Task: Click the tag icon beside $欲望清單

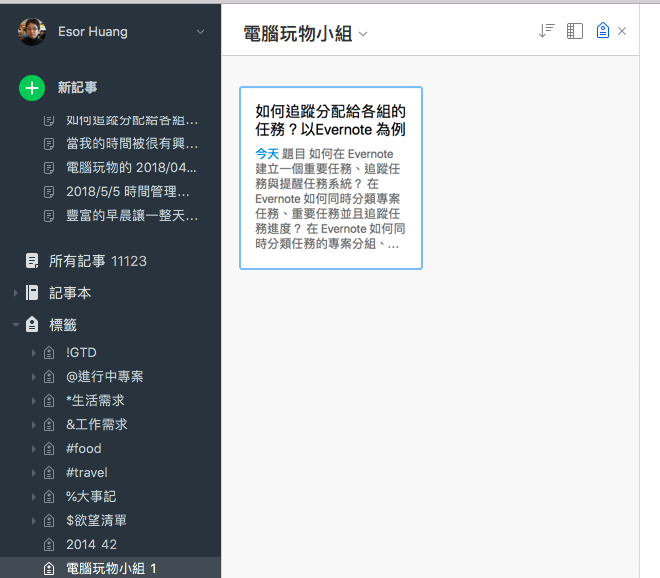Action: 49,521
